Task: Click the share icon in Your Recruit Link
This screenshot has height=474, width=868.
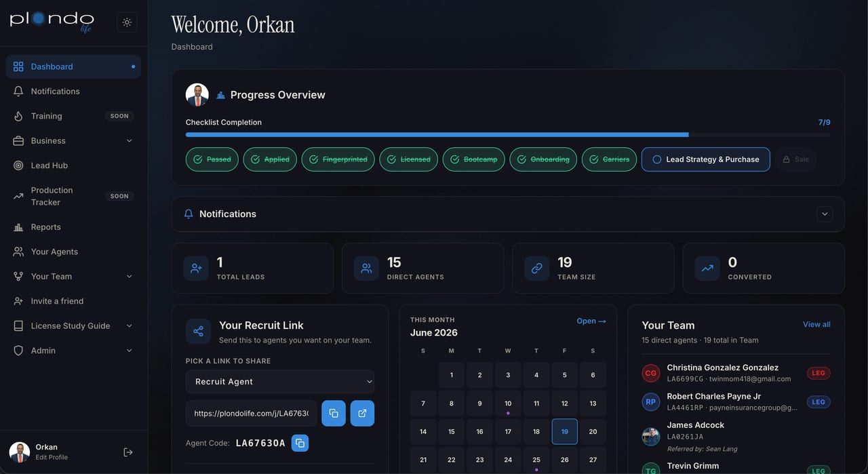Action: [198, 331]
